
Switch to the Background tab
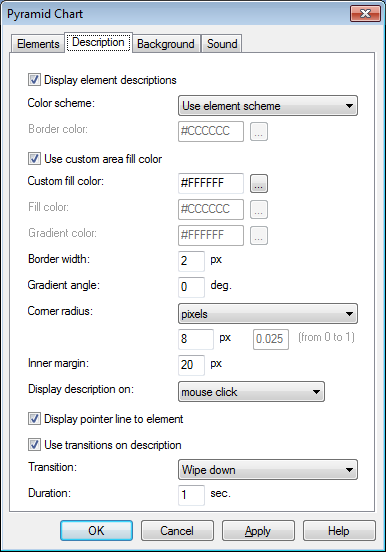[x=166, y=44]
